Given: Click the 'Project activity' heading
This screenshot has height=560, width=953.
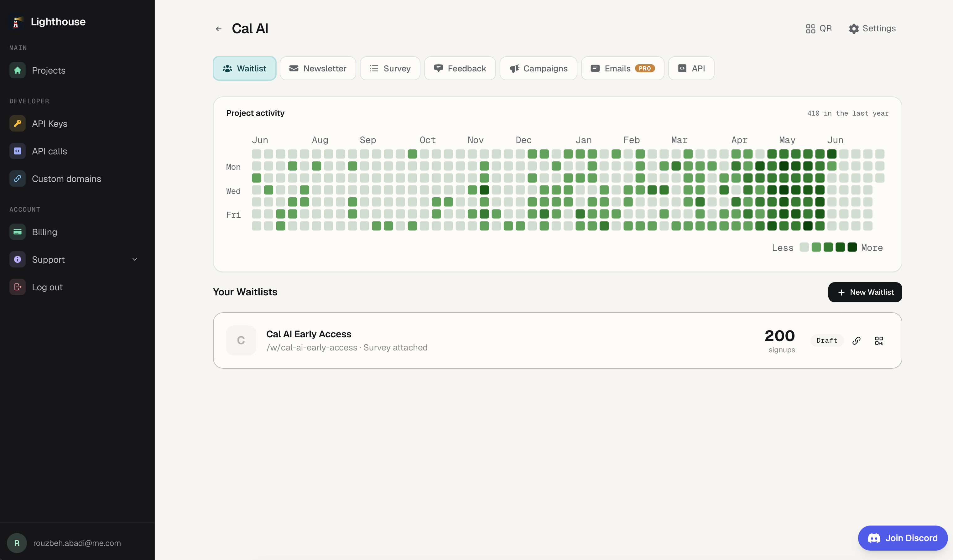Looking at the screenshot, I should pyautogui.click(x=255, y=113).
